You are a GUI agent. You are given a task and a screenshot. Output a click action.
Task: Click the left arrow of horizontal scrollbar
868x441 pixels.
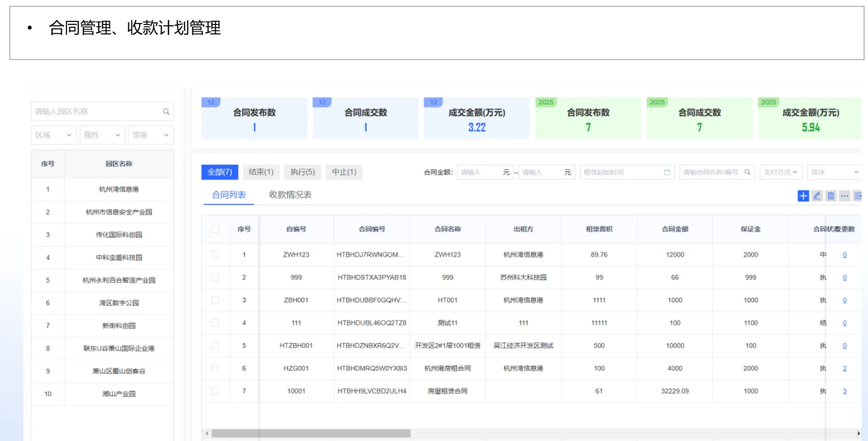pos(207,433)
